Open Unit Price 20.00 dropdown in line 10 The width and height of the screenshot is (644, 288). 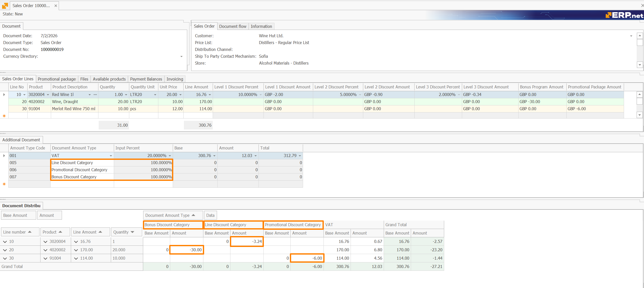[x=180, y=95]
